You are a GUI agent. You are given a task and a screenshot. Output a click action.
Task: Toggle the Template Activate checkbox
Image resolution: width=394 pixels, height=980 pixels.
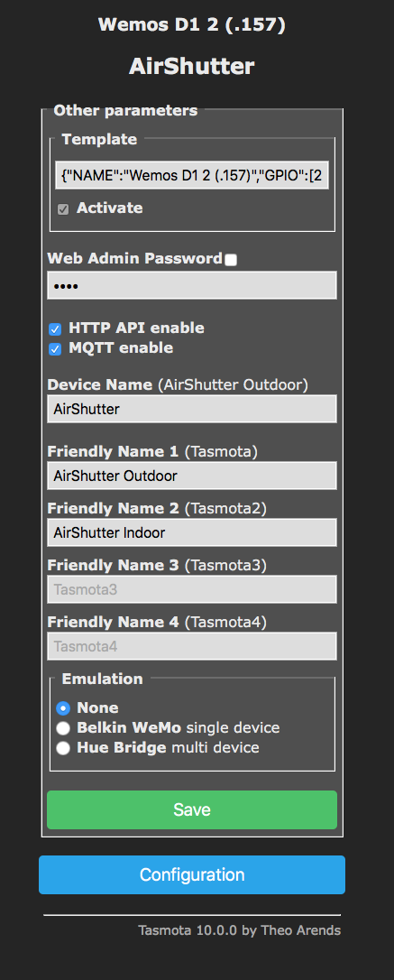(x=62, y=209)
